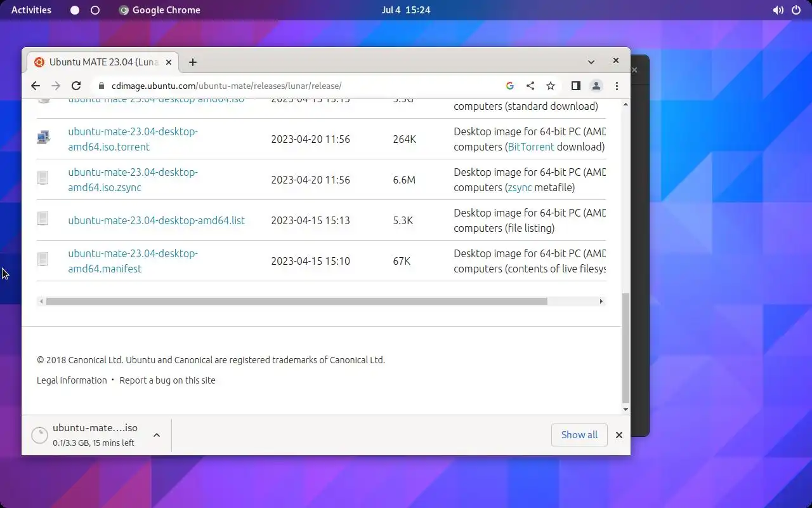Click the Canonical copyright notice text
The image size is (812, 508).
point(211,360)
